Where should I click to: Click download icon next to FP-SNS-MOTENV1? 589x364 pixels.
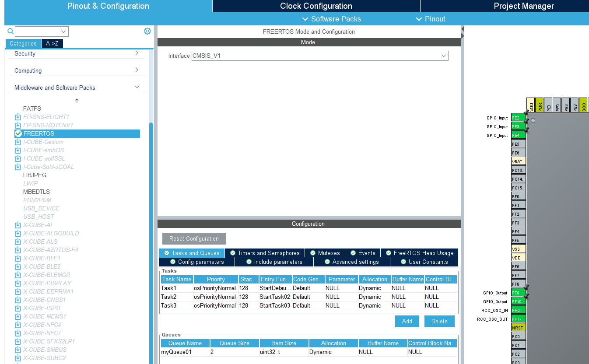pos(18,125)
